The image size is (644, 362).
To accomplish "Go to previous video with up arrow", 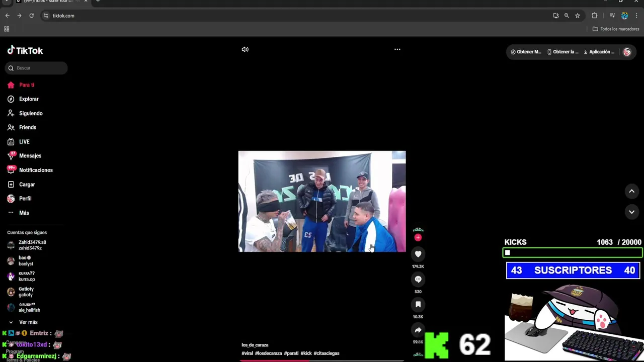I will coord(631,191).
